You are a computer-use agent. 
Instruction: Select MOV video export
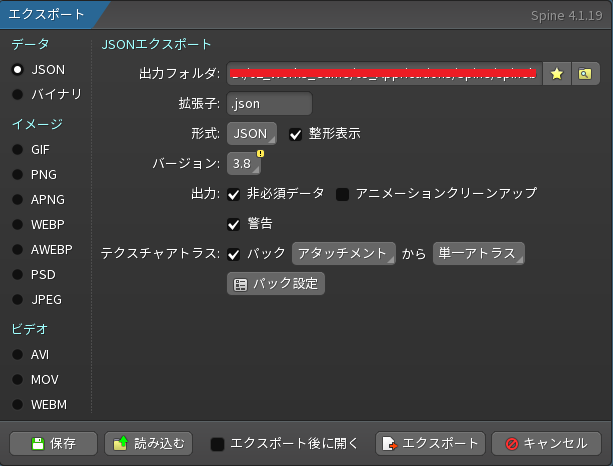click(x=18, y=380)
